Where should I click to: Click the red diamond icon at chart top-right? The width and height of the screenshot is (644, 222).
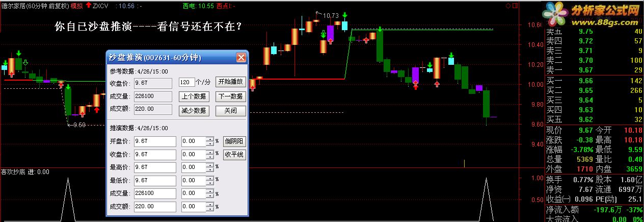coord(508,6)
